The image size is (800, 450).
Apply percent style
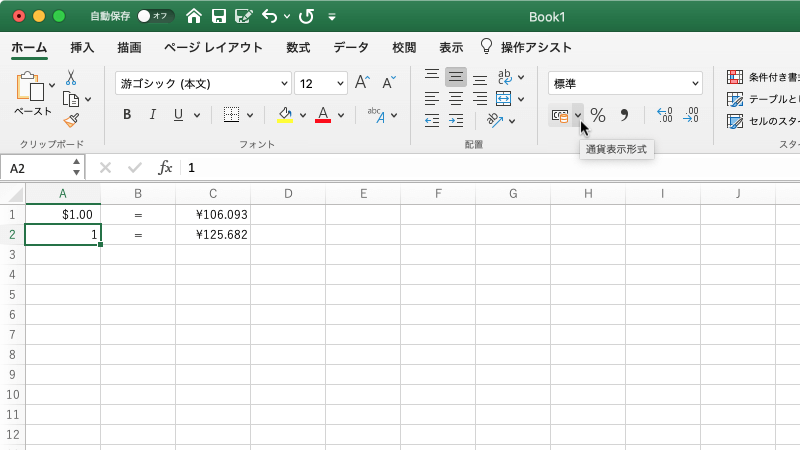[598, 115]
